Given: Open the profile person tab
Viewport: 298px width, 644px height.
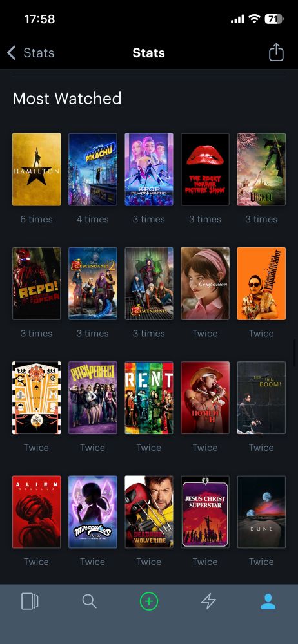Looking at the screenshot, I should (x=268, y=601).
